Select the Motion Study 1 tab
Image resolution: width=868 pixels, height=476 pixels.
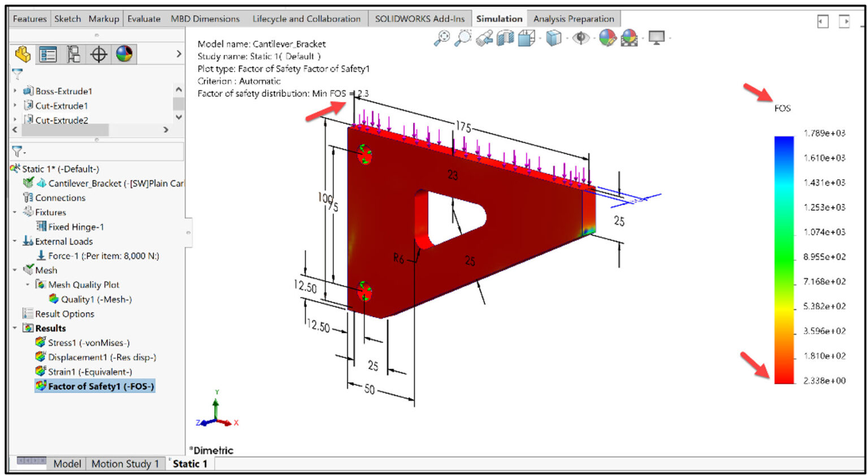click(x=125, y=464)
